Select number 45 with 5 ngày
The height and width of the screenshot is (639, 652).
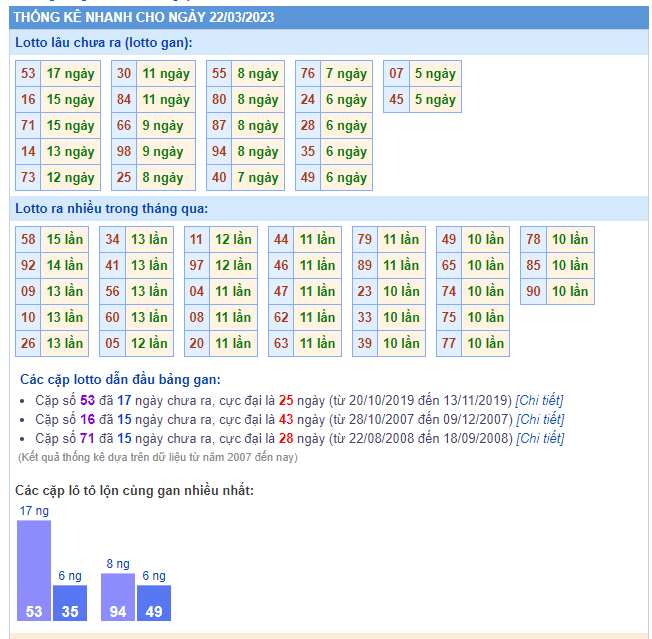tap(397, 100)
